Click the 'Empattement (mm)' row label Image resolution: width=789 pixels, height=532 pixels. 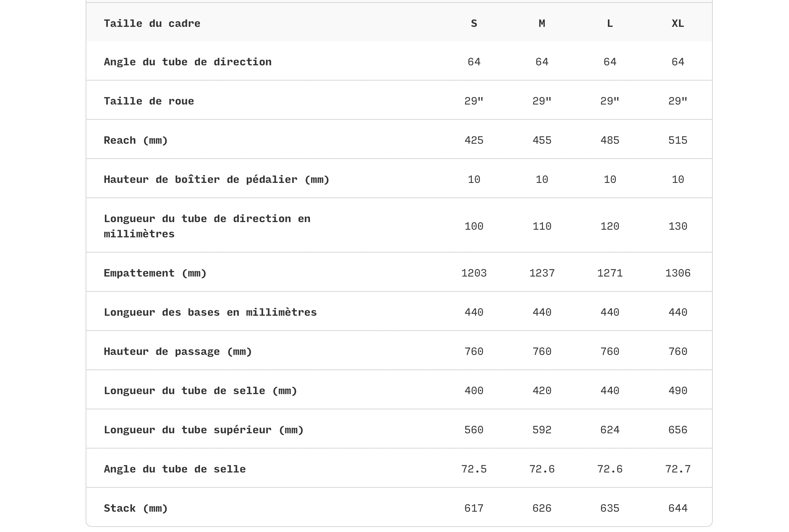coord(155,273)
